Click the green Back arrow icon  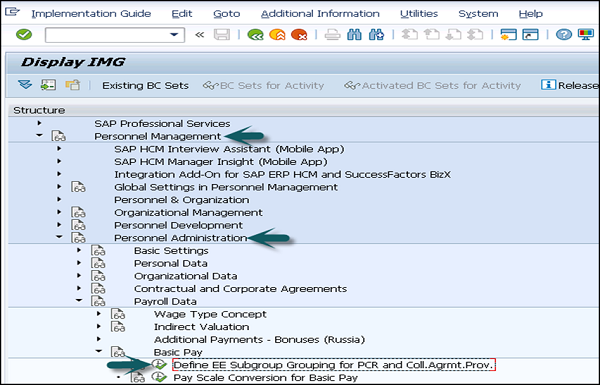pos(255,35)
